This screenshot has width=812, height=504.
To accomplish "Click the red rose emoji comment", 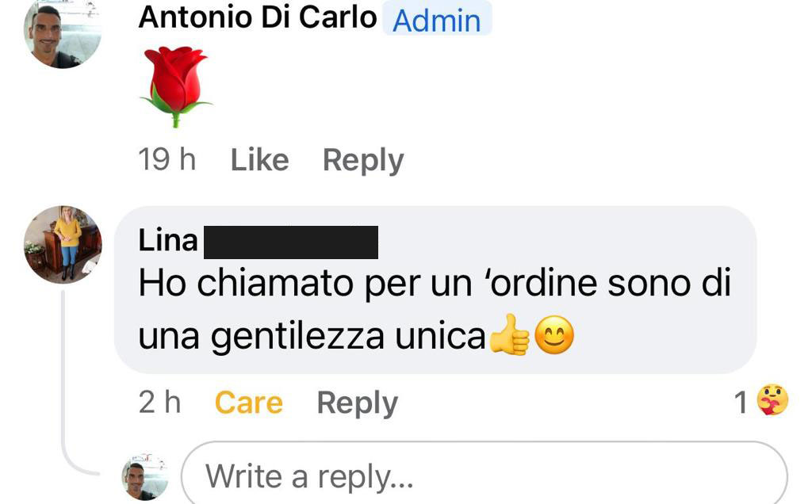I will (x=175, y=86).
